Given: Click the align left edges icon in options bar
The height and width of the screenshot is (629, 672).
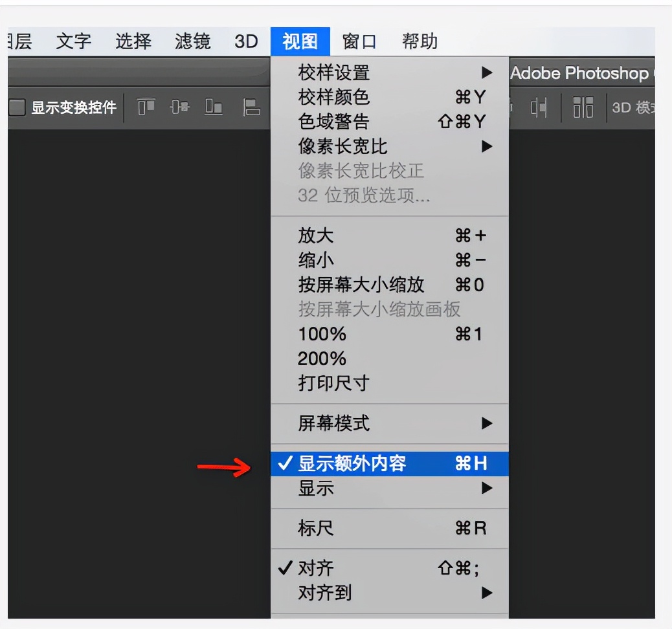Looking at the screenshot, I should coord(252,107).
